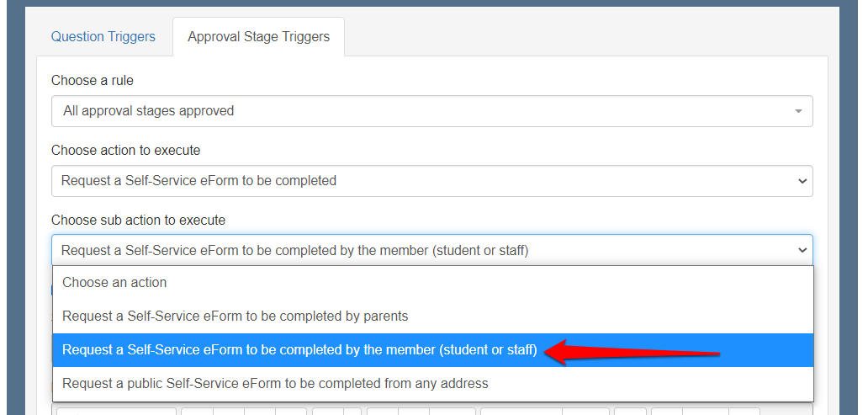
Task: Click the chevron on the action dropdown
Action: pos(802,181)
